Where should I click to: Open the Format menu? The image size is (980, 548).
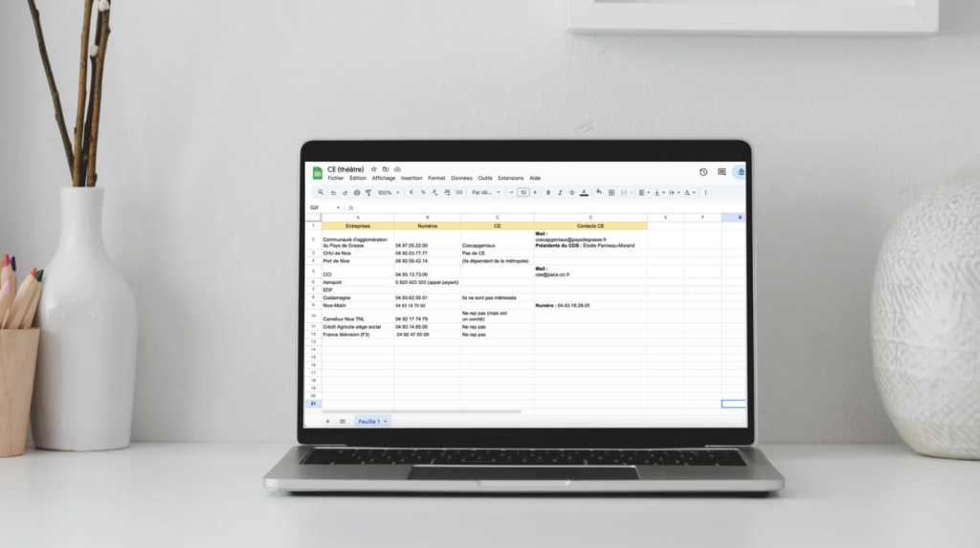436,178
